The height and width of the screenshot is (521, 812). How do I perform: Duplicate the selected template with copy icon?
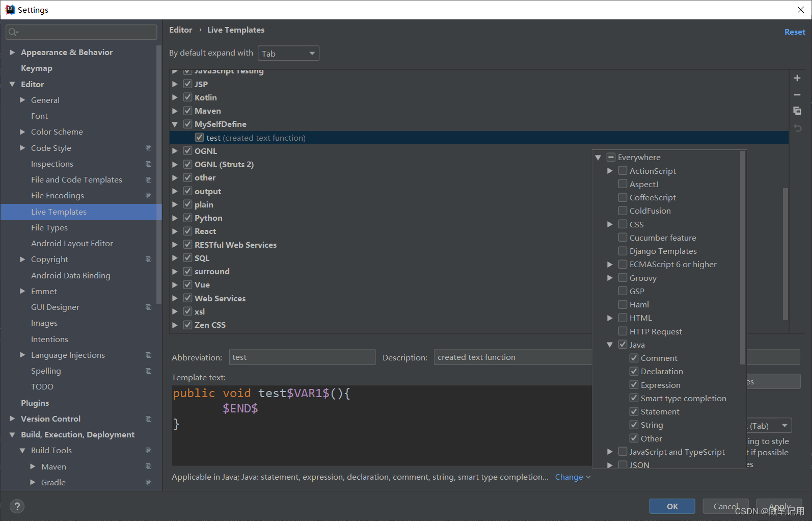797,111
